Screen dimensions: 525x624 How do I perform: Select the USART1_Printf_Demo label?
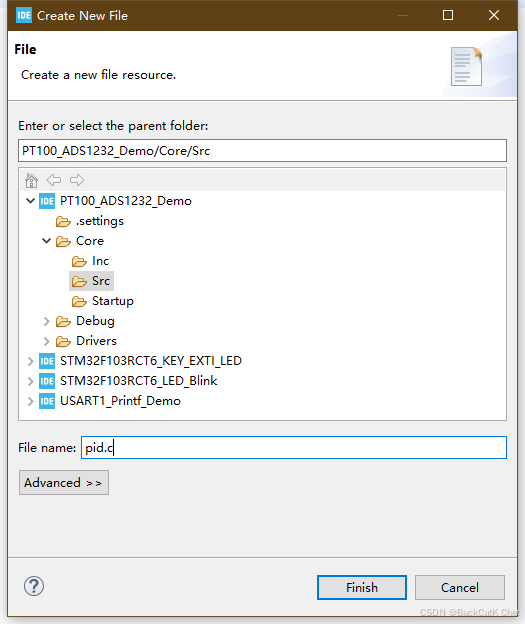point(120,401)
